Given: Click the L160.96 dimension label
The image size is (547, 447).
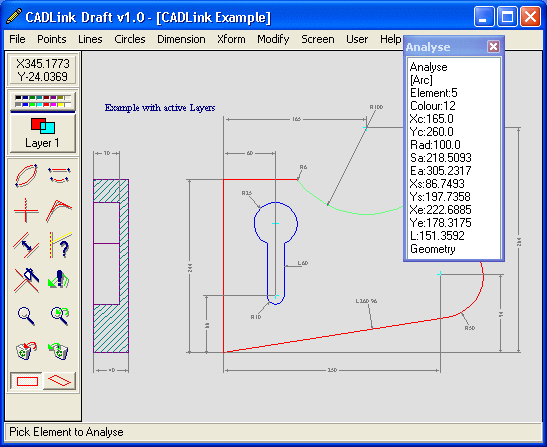Looking at the screenshot, I should (x=366, y=301).
